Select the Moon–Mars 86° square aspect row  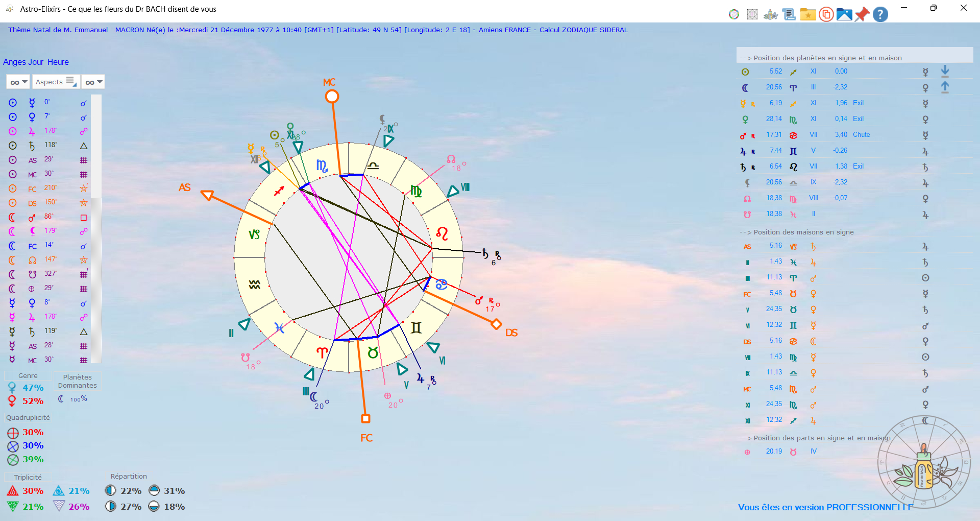click(x=48, y=217)
